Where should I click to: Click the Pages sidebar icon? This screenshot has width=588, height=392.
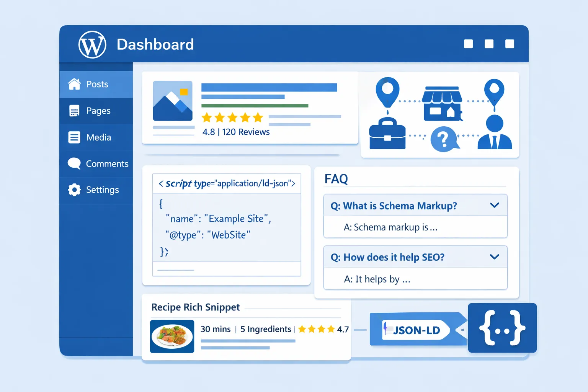(x=74, y=111)
